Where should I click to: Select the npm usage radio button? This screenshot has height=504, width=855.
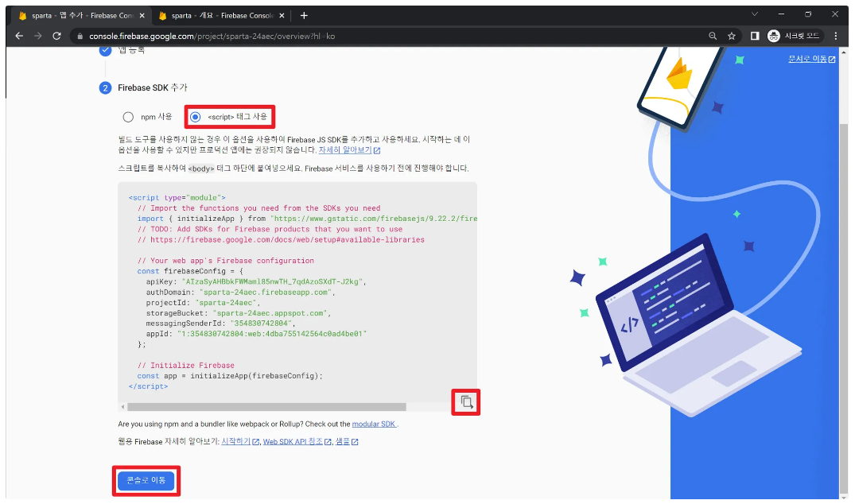coord(127,117)
